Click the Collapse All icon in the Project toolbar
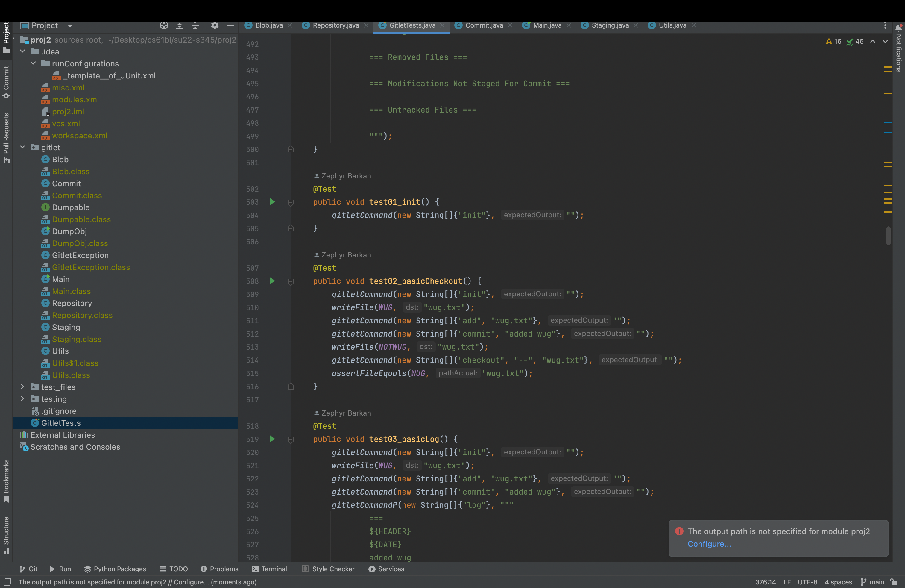905x588 pixels. tap(195, 25)
